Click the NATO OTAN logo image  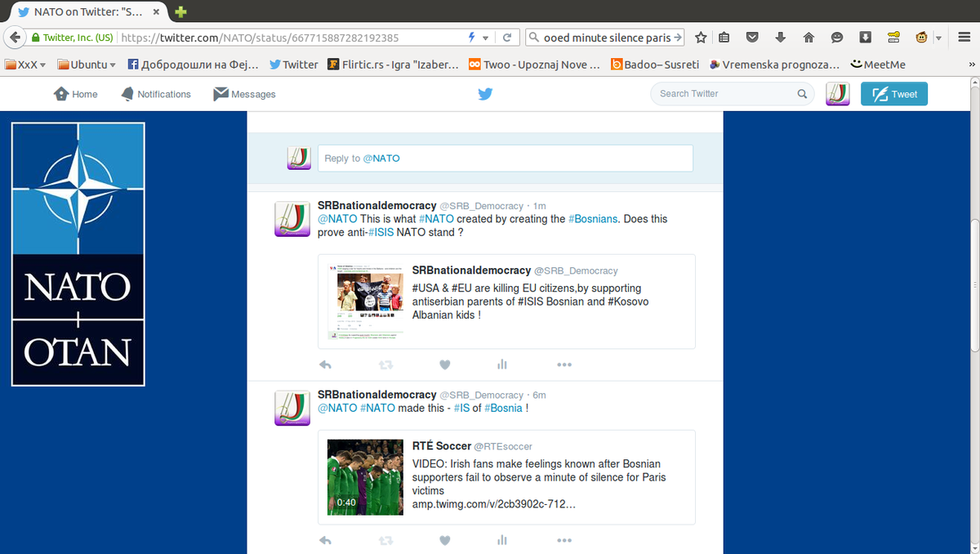click(x=78, y=254)
